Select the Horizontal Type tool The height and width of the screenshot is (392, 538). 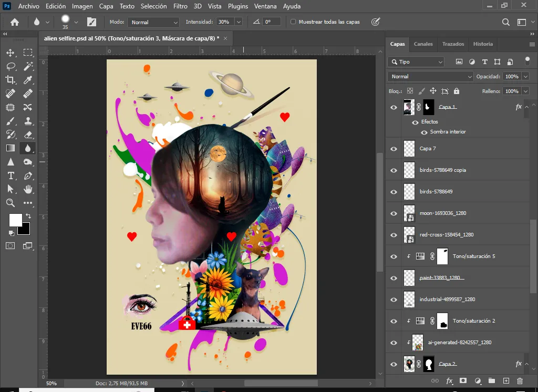pos(11,176)
